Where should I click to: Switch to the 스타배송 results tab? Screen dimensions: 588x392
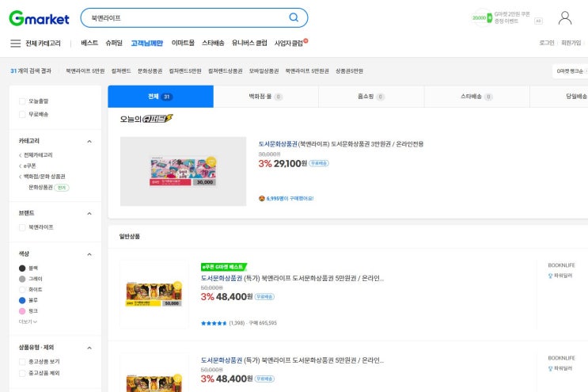coord(476,97)
